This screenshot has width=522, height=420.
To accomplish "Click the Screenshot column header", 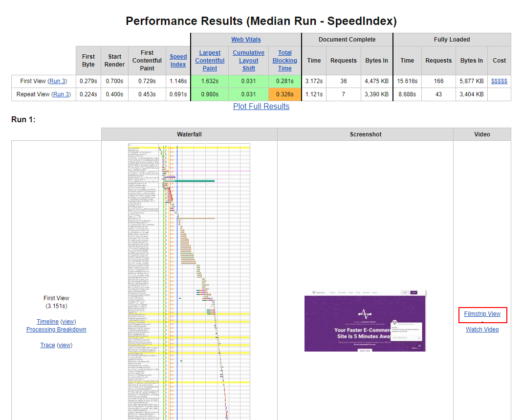I will pyautogui.click(x=365, y=134).
